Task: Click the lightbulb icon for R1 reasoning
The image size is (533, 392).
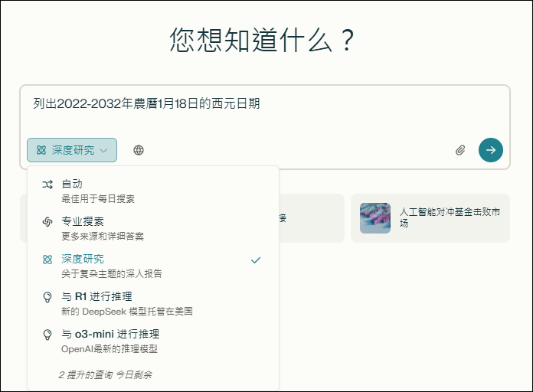Action: click(47, 297)
